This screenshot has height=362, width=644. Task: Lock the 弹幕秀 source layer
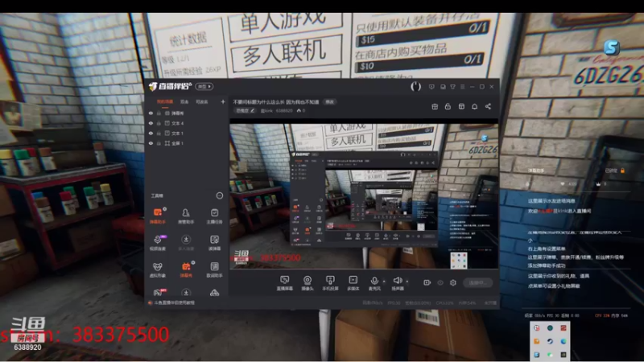159,113
